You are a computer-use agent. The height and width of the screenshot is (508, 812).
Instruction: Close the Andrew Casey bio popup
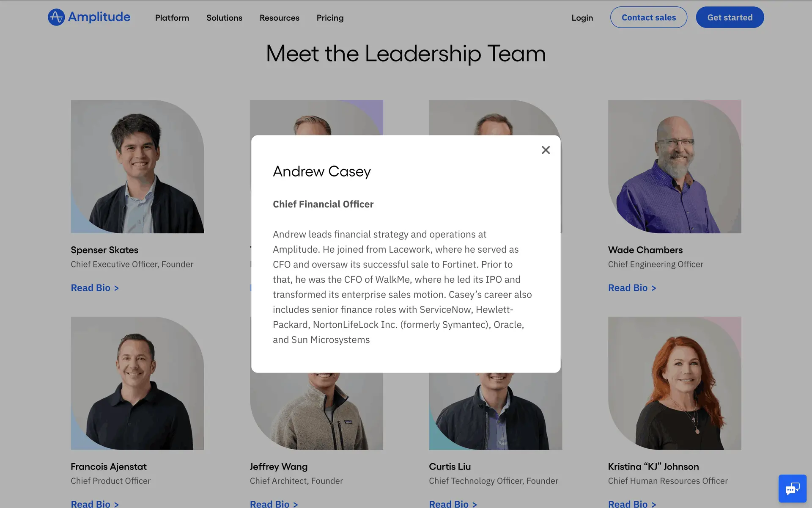(x=546, y=150)
